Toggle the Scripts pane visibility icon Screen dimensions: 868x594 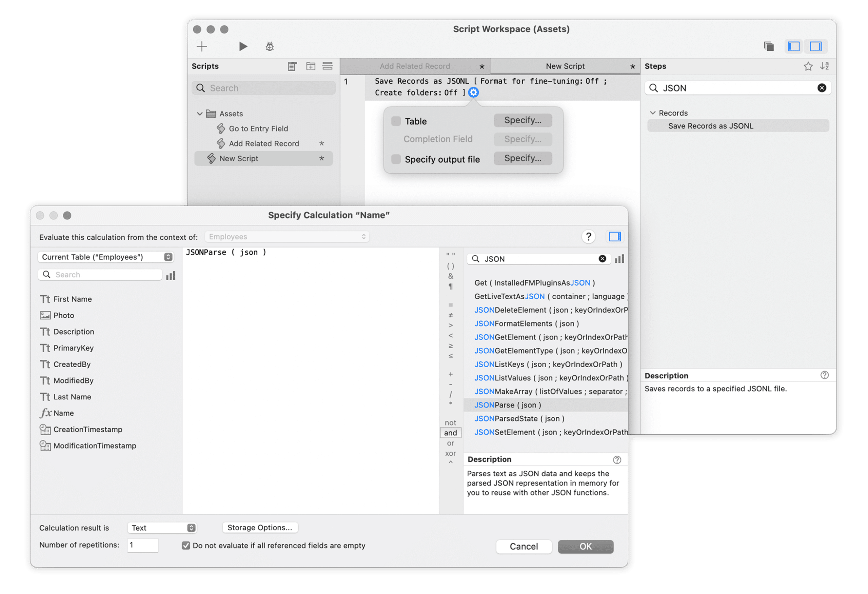(794, 46)
